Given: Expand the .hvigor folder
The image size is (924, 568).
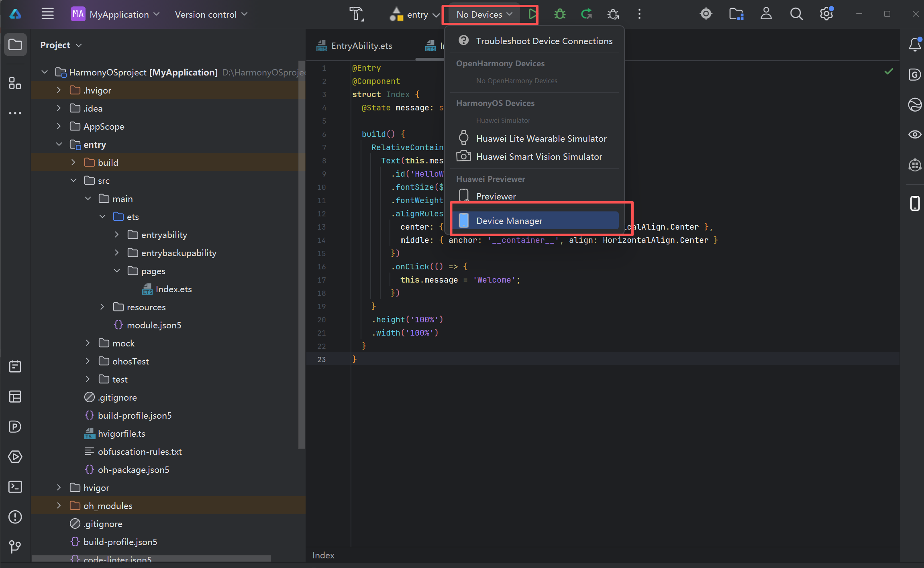Looking at the screenshot, I should (59, 90).
